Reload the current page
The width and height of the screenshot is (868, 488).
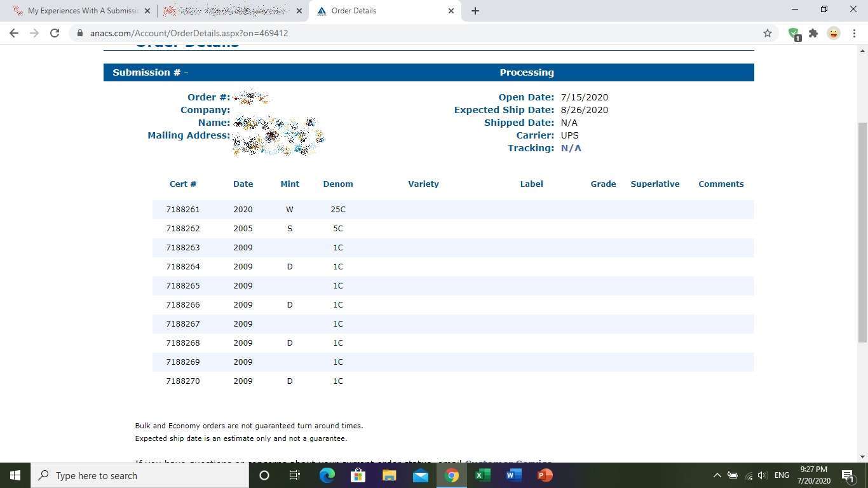coord(55,33)
